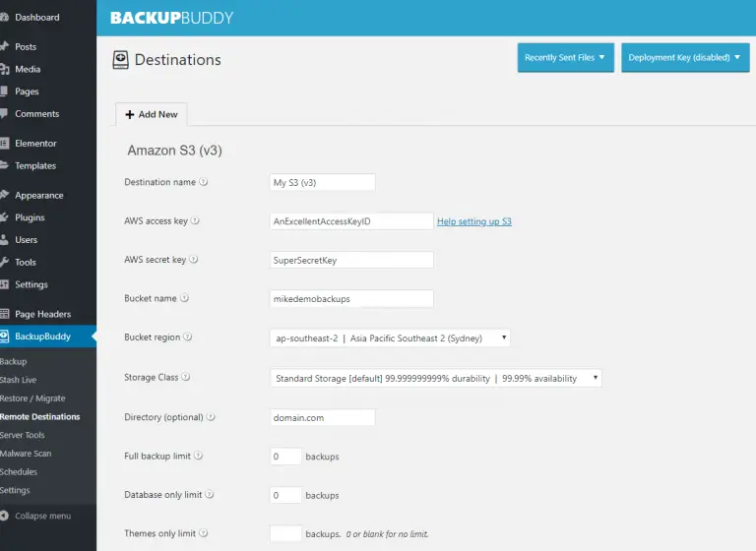This screenshot has height=551, width=756.
Task: Click the Posts pin icon
Action: (x=4, y=47)
